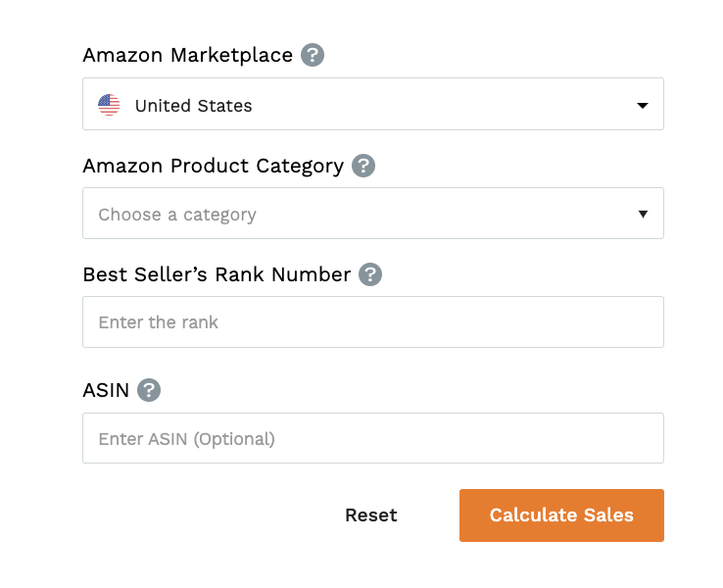The width and height of the screenshot is (723, 588).
Task: Expand the marketplace list using its arrow
Action: pyautogui.click(x=643, y=106)
